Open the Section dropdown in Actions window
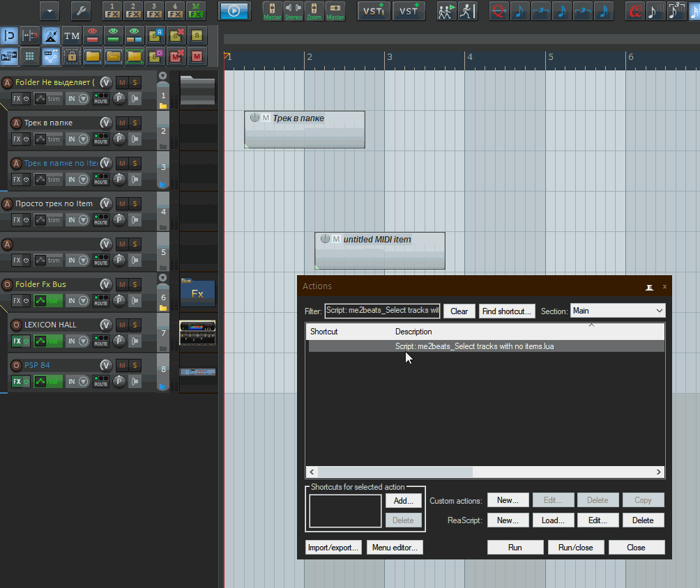This screenshot has width=700, height=588. click(x=618, y=311)
